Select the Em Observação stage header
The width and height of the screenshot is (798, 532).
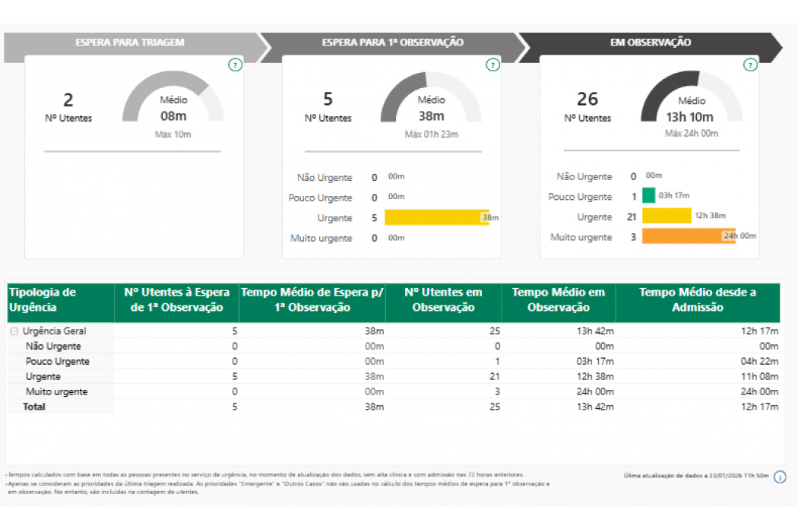coord(651,43)
